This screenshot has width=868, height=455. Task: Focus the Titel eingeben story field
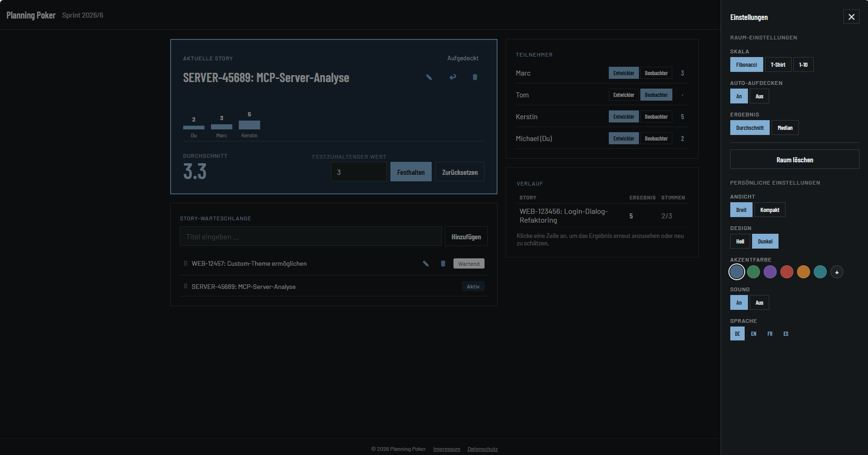[x=311, y=237]
